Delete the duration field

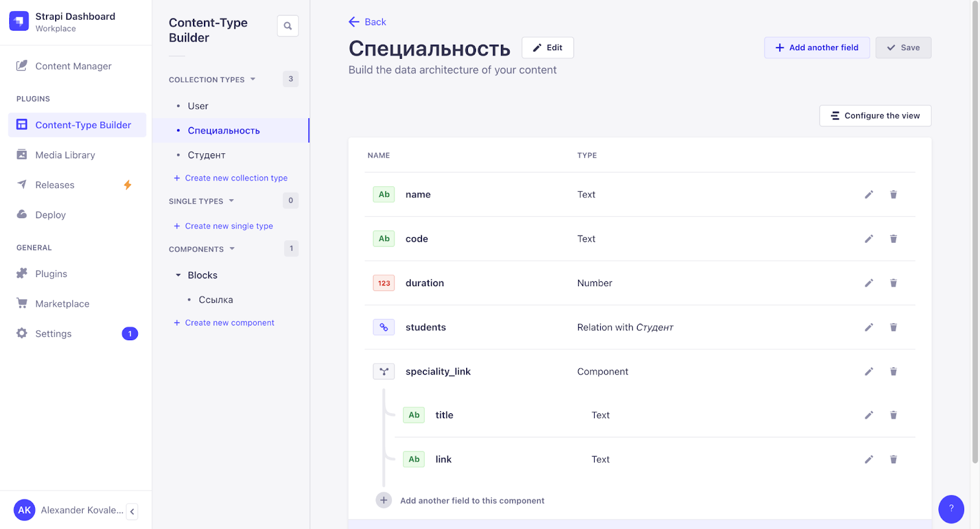894,283
